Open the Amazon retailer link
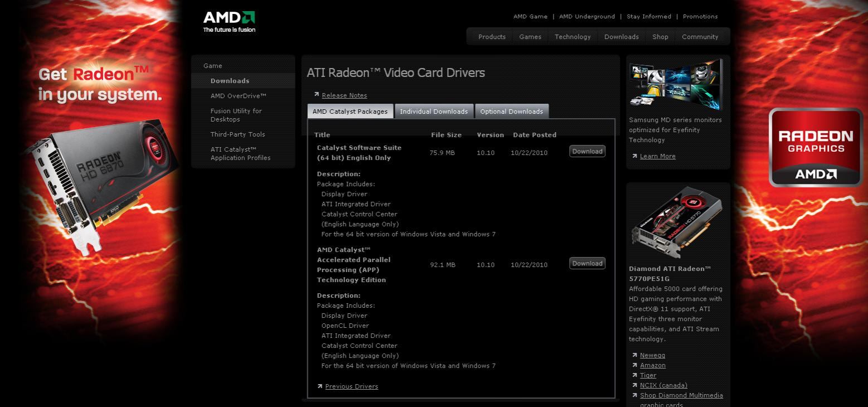This screenshot has height=407, width=868. point(653,365)
